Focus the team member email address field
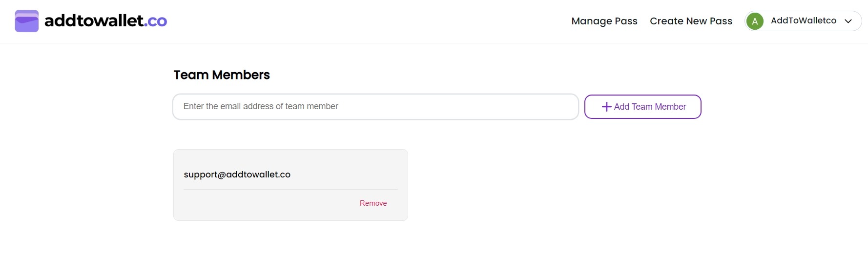868x272 pixels. tap(375, 107)
